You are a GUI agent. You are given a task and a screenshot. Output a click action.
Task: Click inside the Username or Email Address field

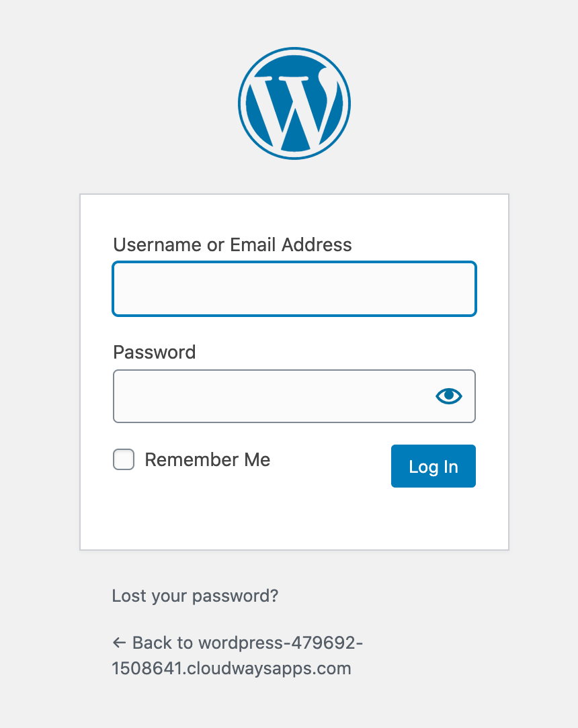click(x=294, y=289)
